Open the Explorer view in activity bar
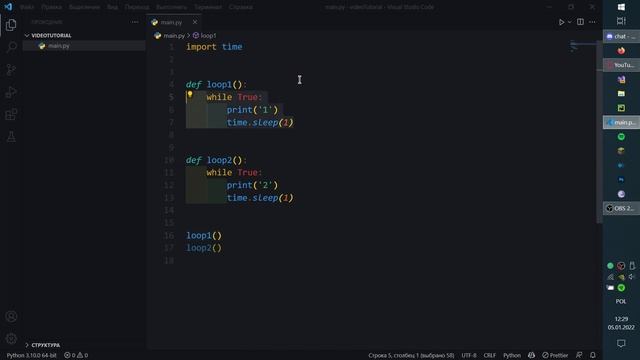Image resolution: width=640 pixels, height=360 pixels. (11, 25)
